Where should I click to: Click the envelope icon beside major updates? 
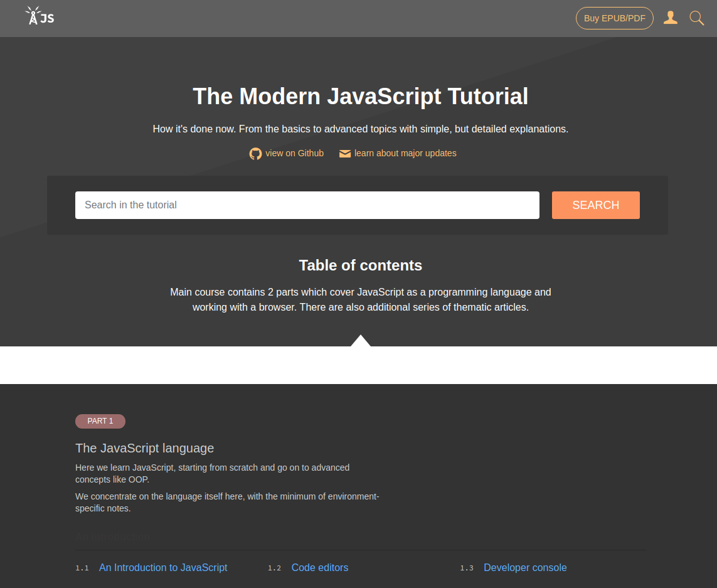point(344,153)
